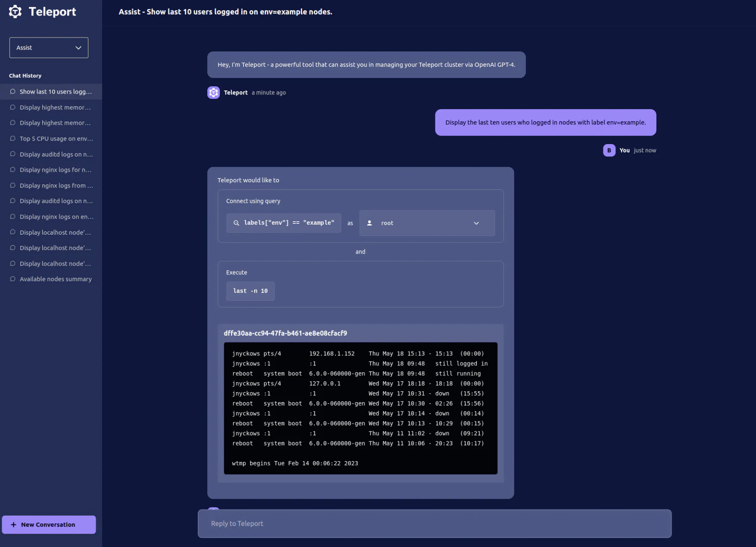Click the 'still running' terminal text
The height and width of the screenshot is (547, 756).
point(458,374)
